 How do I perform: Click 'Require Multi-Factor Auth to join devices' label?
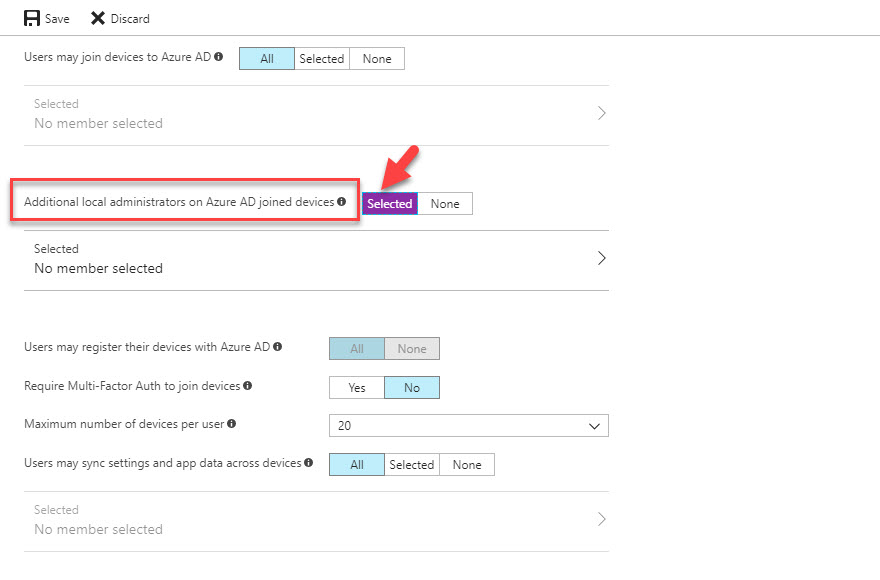coord(132,386)
